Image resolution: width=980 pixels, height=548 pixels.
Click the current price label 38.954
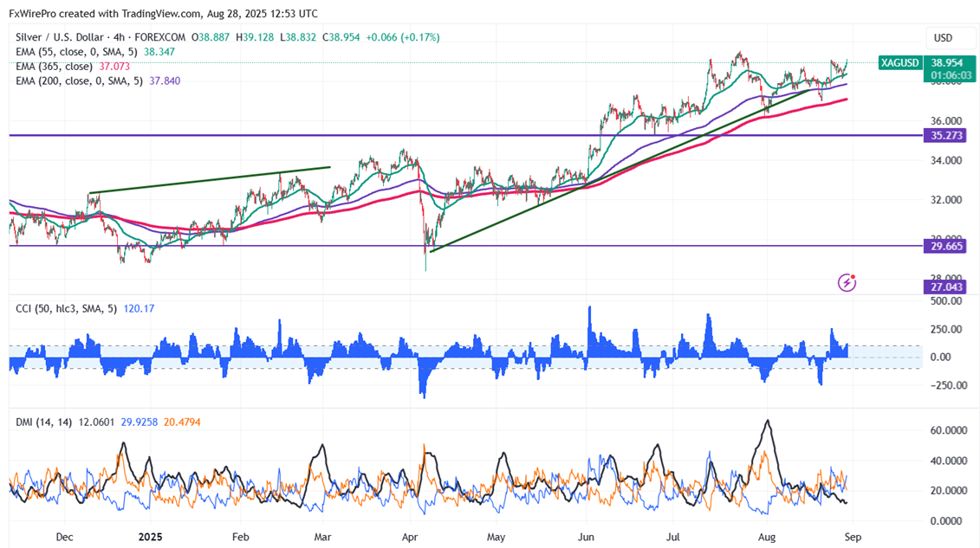click(947, 62)
